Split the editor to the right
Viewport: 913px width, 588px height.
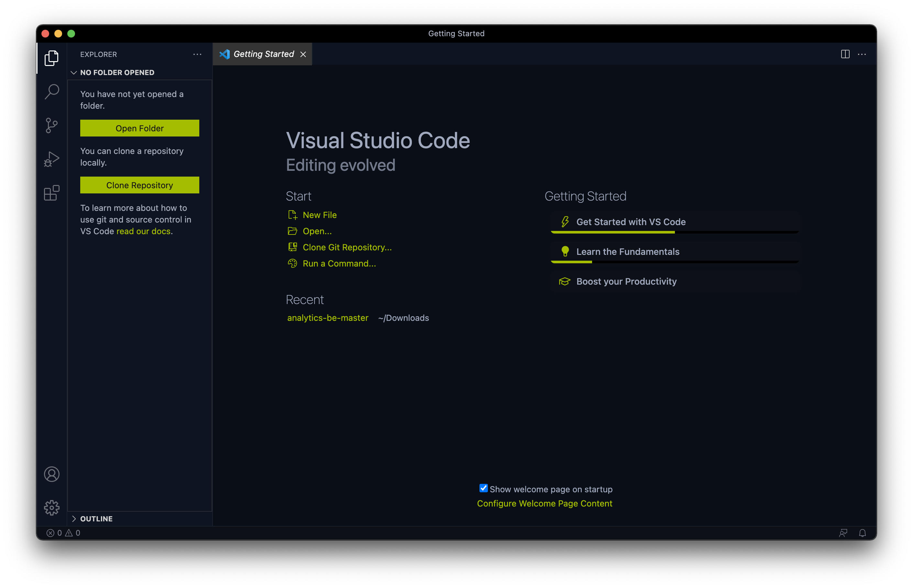pyautogui.click(x=845, y=54)
